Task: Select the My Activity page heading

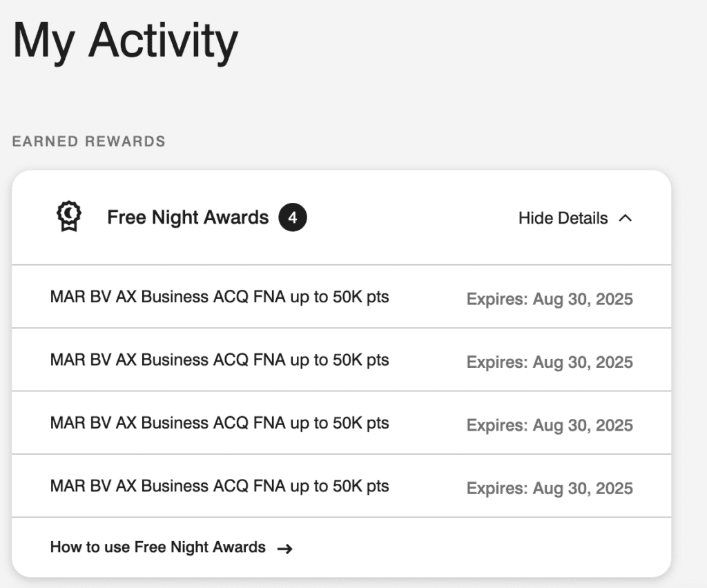Action: point(125,41)
